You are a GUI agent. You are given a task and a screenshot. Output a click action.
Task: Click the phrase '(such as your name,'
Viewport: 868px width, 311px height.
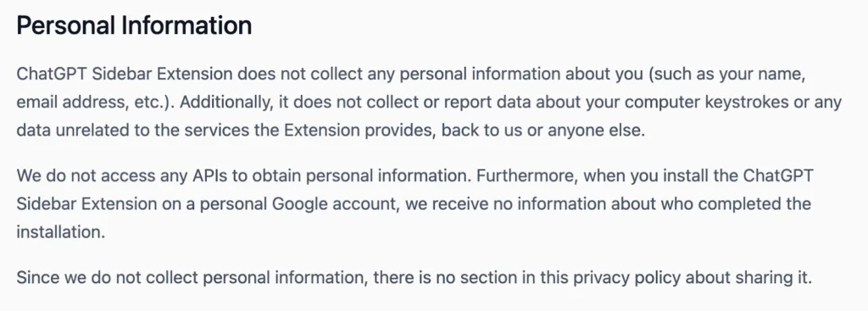[726, 75]
